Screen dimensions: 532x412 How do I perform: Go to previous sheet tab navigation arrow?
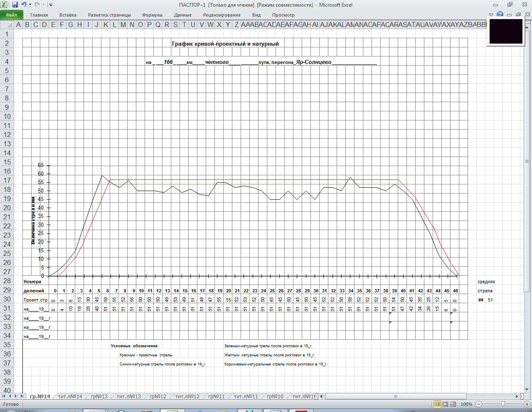pos(10,396)
